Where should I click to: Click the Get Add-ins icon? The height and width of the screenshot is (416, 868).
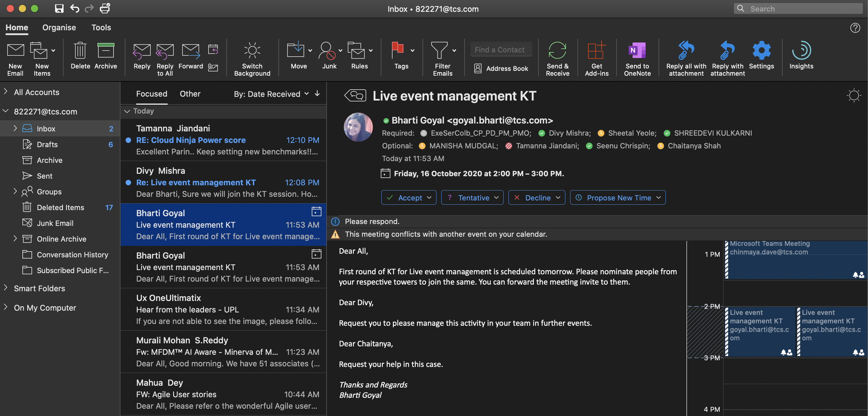tap(596, 51)
